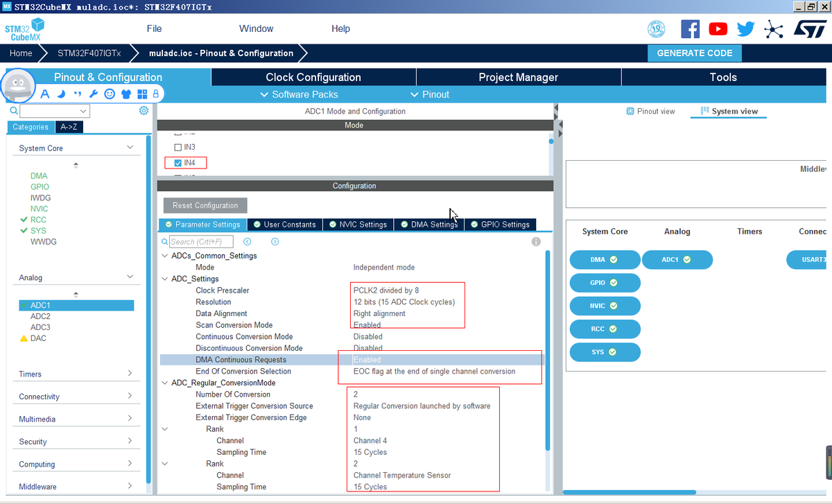Collapse the System Core category
The image size is (832, 504).
click(x=130, y=148)
